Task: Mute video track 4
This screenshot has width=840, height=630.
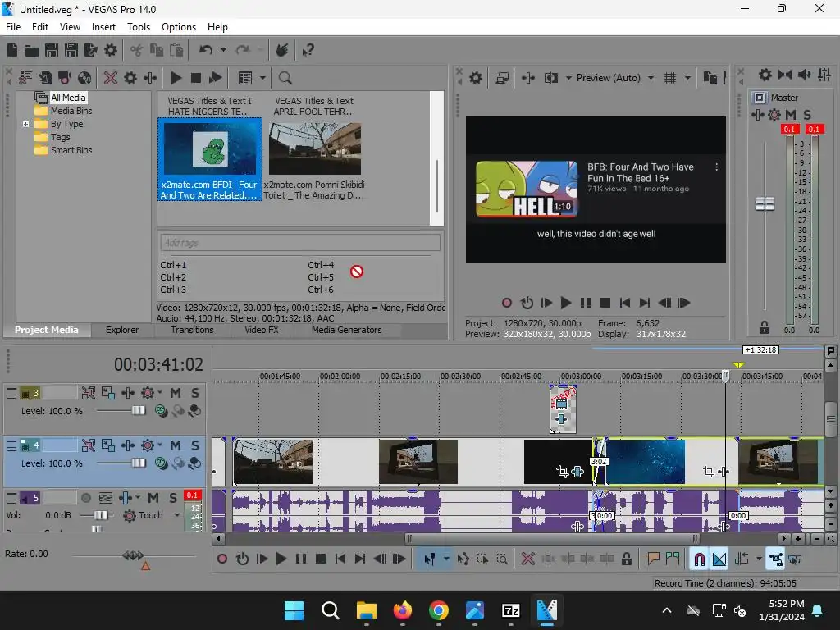Action: 176,445
